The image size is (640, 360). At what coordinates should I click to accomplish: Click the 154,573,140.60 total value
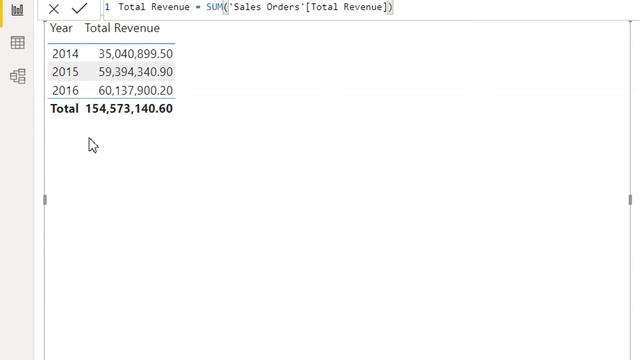point(129,109)
